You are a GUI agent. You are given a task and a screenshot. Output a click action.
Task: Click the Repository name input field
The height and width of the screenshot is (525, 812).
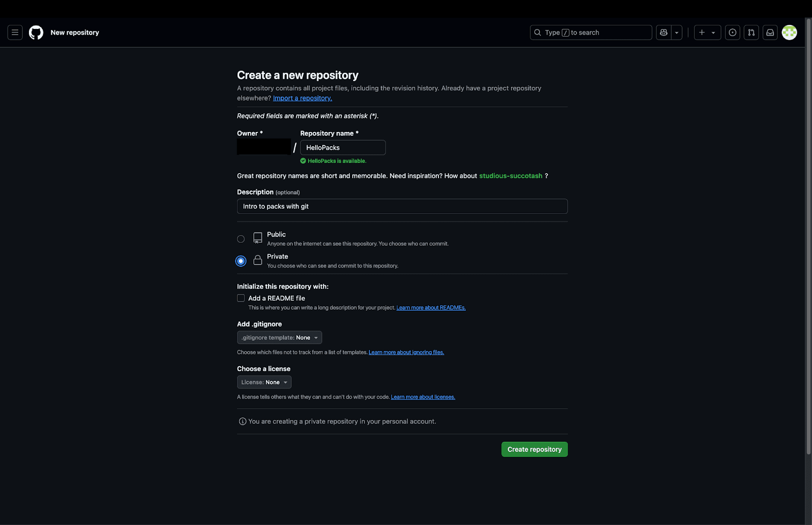pos(343,148)
